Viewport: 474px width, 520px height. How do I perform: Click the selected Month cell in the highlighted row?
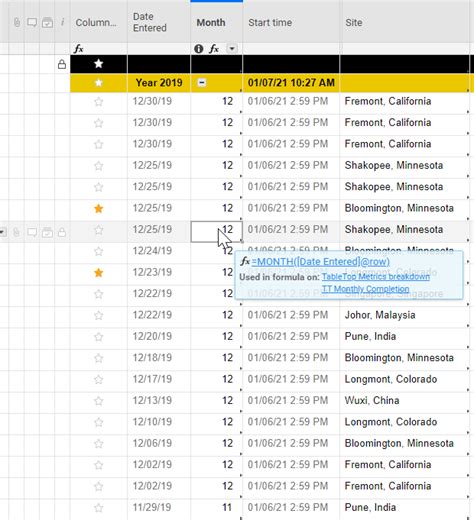tap(217, 231)
